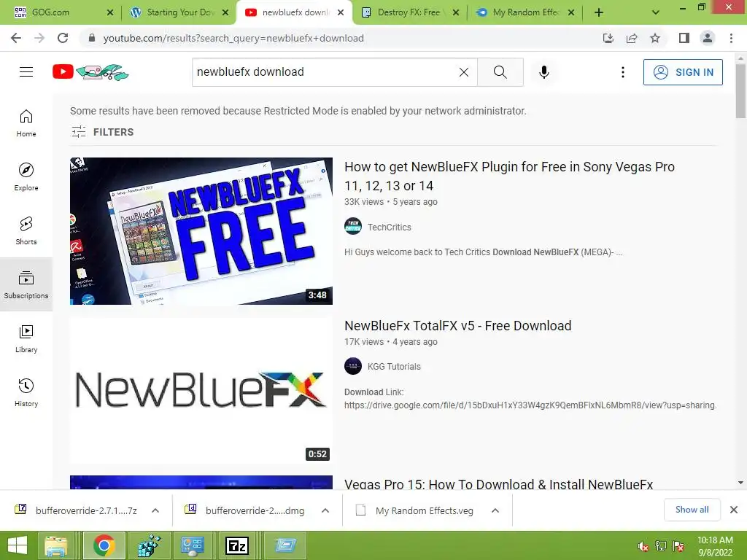The height and width of the screenshot is (560, 747).
Task: Open the Windows Start button
Action: tap(18, 545)
